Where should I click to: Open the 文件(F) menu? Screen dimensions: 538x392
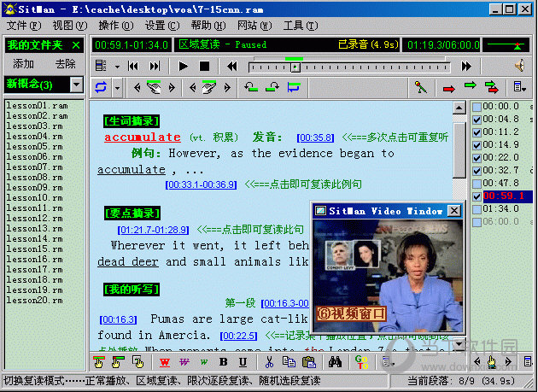click(24, 26)
